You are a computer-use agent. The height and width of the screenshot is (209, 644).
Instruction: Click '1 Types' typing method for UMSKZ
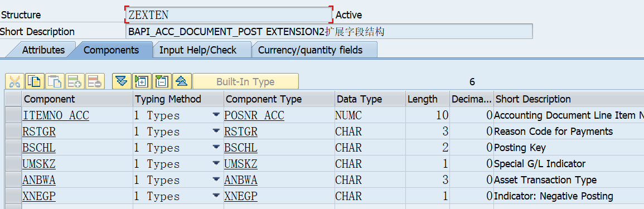[x=157, y=163]
